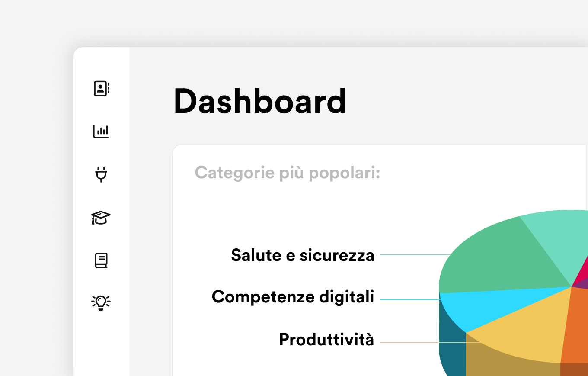Click the cyan leader line for Competenze digitali
The width and height of the screenshot is (588, 376).
point(411,299)
